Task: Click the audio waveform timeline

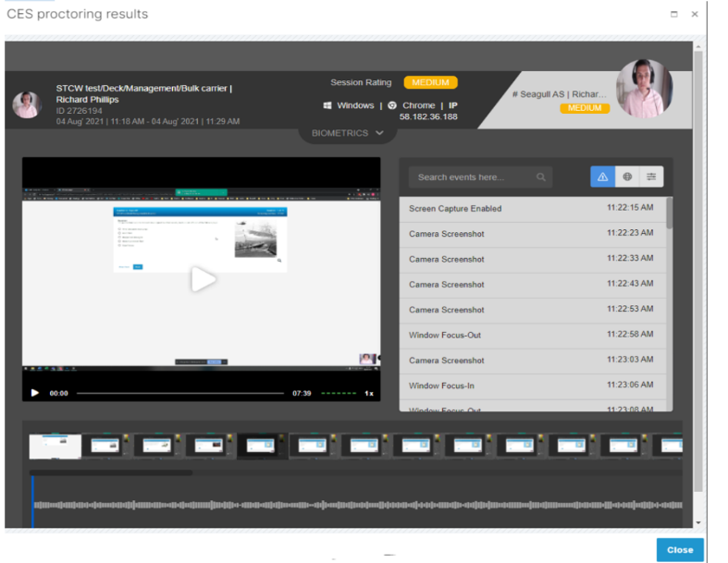Action: point(357,505)
